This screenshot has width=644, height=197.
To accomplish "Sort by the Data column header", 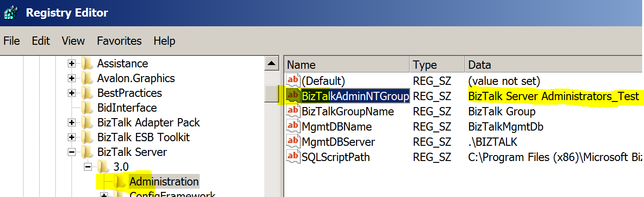I will click(554, 65).
